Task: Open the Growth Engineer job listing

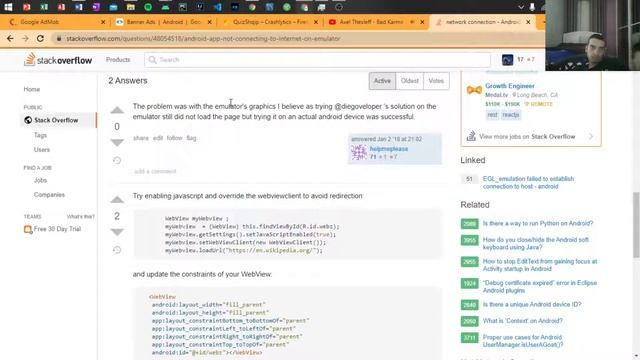Action: [510, 86]
